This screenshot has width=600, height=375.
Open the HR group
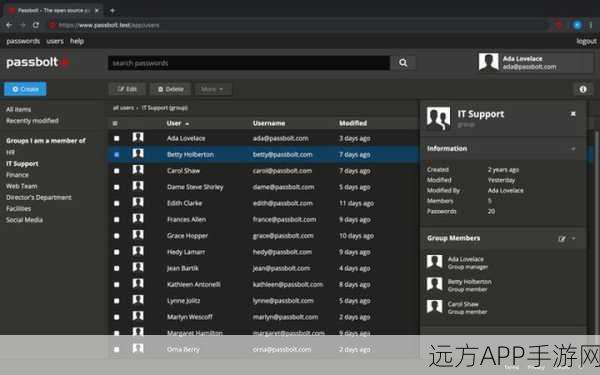(10, 152)
